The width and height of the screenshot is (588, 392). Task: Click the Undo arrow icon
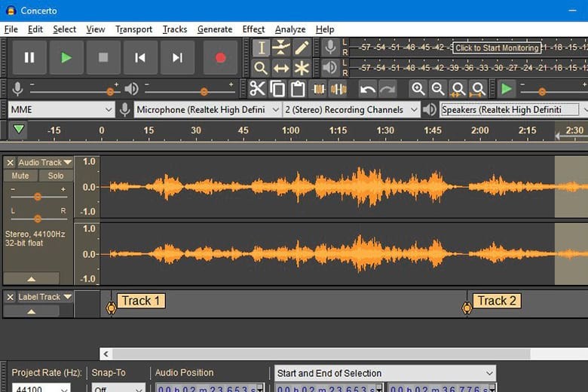368,89
